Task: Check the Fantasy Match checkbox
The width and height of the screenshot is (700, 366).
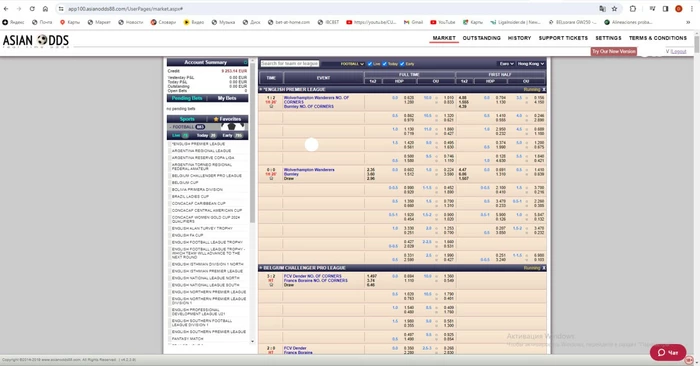Action: (x=170, y=339)
